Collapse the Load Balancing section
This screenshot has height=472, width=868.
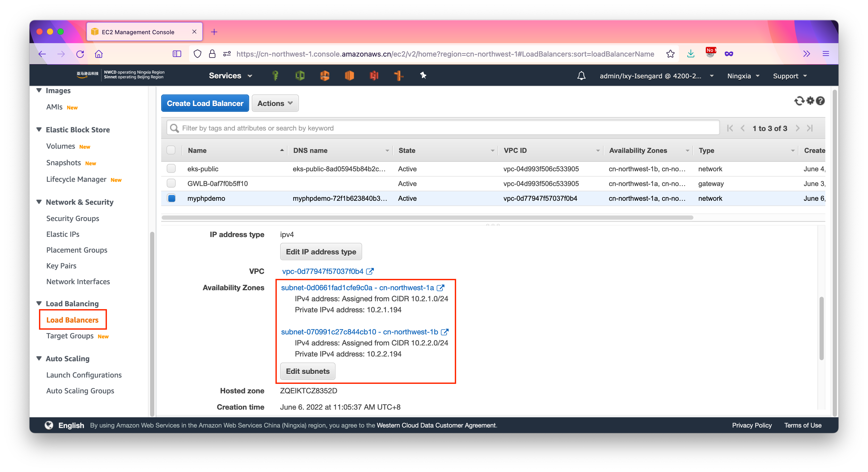(39, 303)
